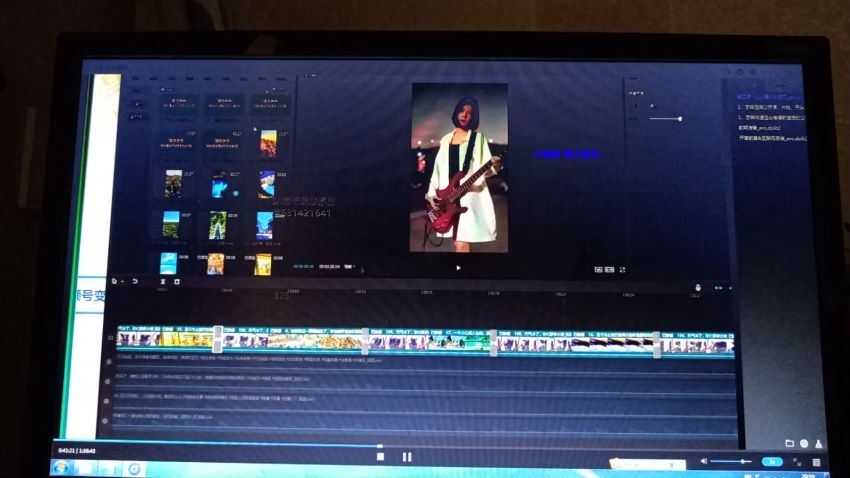
Task: Select the sky over green field thumbnail
Action: pyautogui.click(x=171, y=224)
